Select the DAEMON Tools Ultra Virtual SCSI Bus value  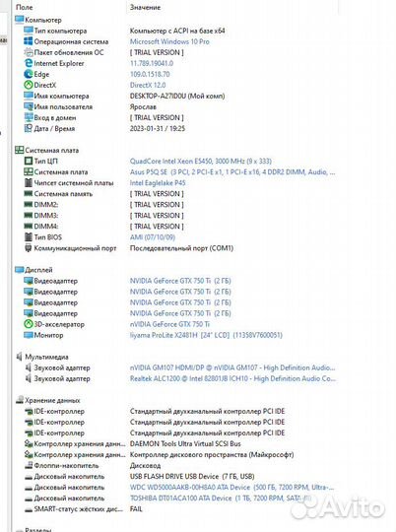[185, 443]
